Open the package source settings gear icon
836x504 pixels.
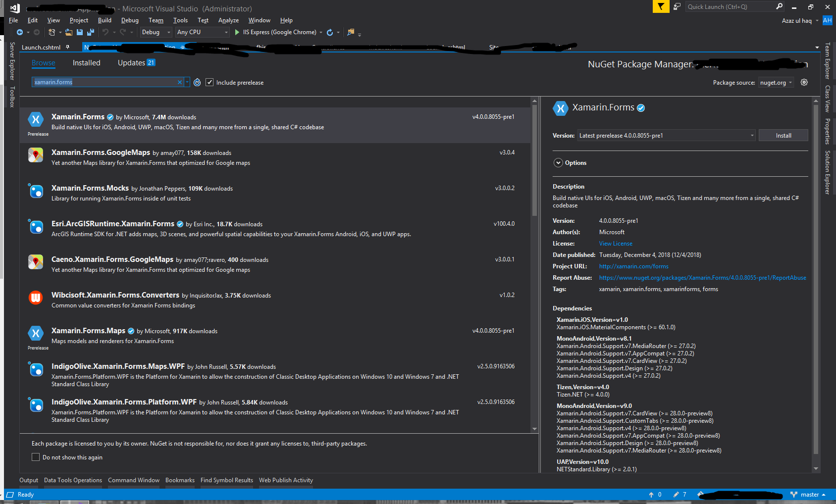(804, 82)
